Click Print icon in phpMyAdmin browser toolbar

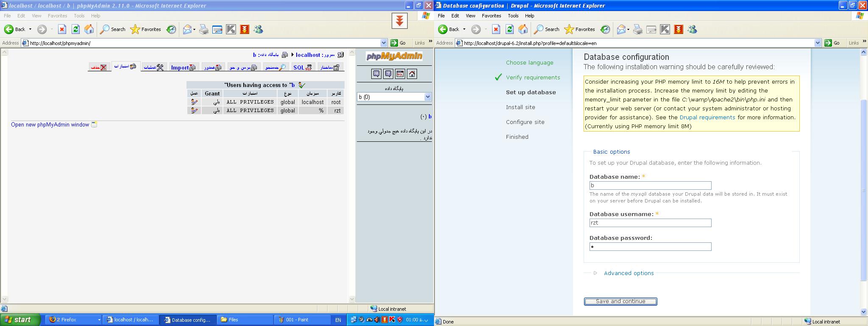coord(204,29)
